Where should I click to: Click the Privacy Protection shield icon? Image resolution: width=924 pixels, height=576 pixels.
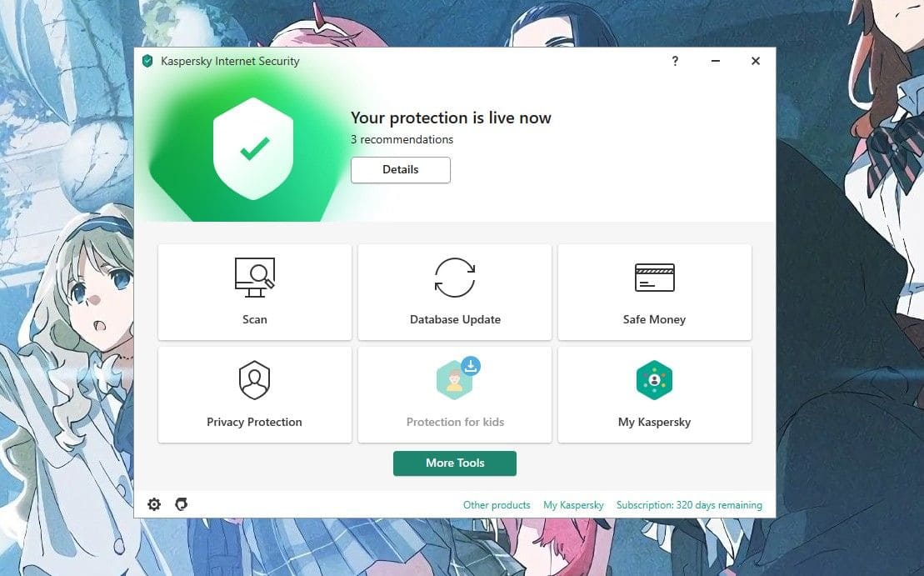click(254, 380)
